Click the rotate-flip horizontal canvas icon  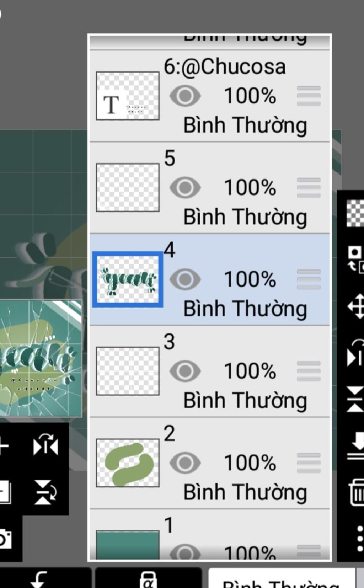[x=45, y=444]
